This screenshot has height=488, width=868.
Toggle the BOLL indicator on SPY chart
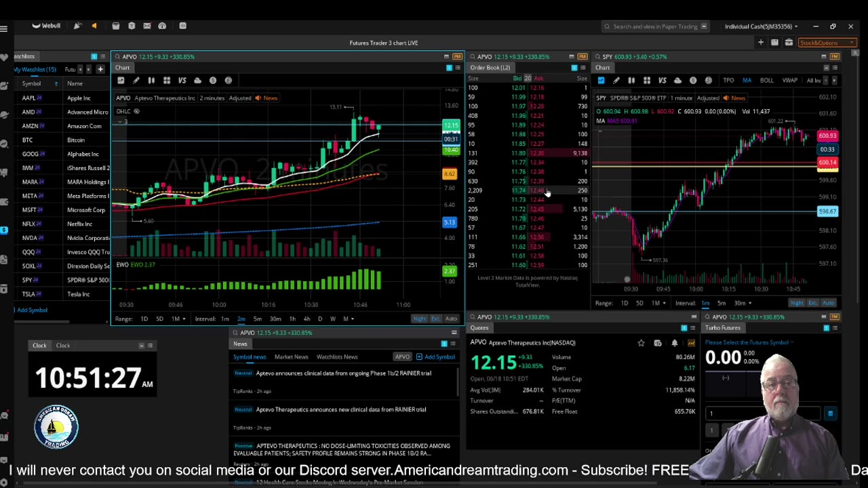pyautogui.click(x=766, y=81)
